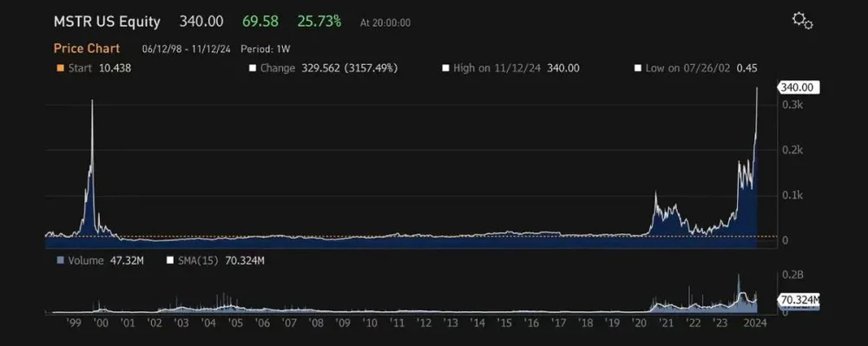
Task: Click the last price 340.00 in header
Action: pyautogui.click(x=201, y=22)
